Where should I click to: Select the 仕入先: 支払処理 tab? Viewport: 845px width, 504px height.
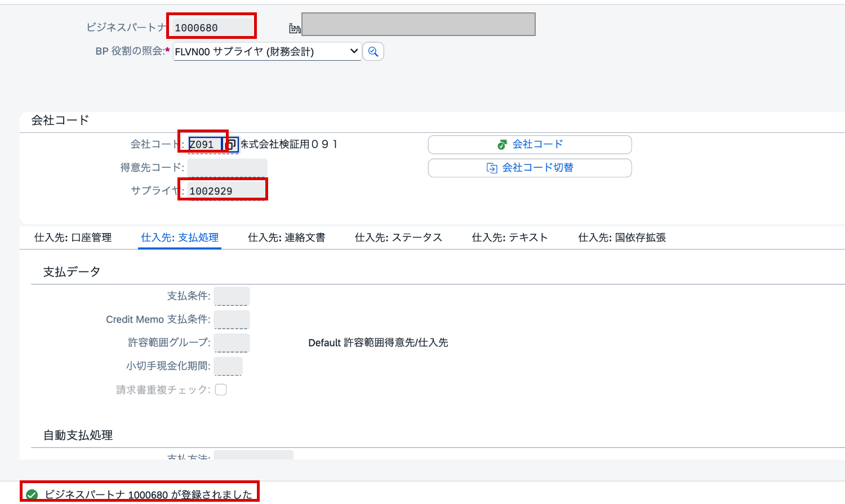point(180,238)
